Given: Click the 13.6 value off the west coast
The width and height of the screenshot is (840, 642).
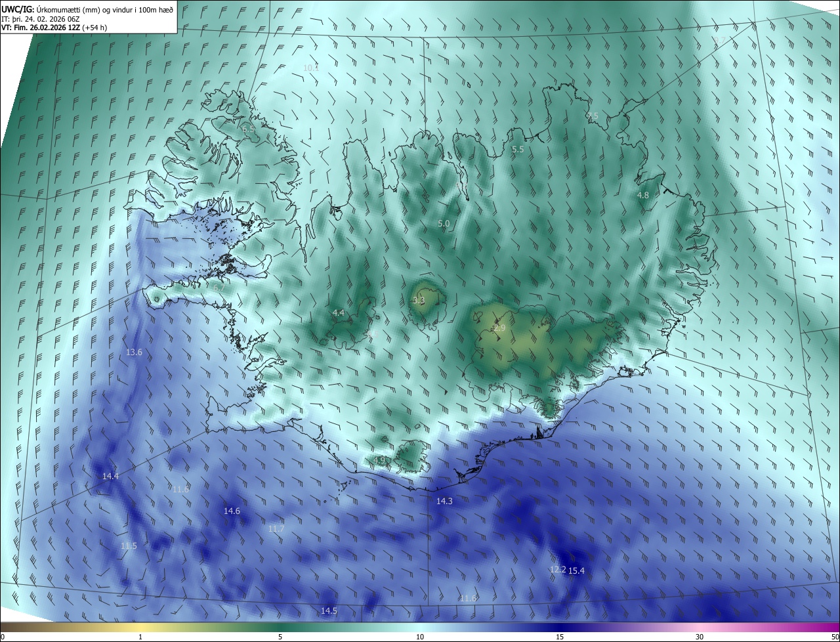Looking at the screenshot, I should tap(134, 352).
